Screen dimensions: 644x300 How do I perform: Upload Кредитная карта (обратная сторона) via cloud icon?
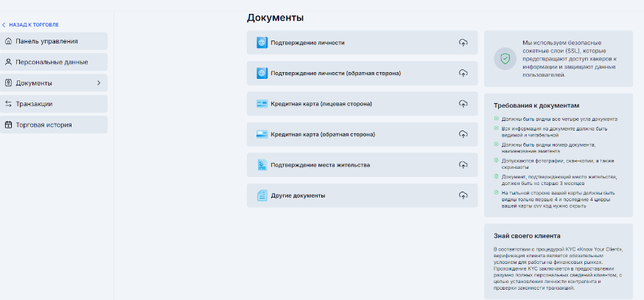point(463,134)
